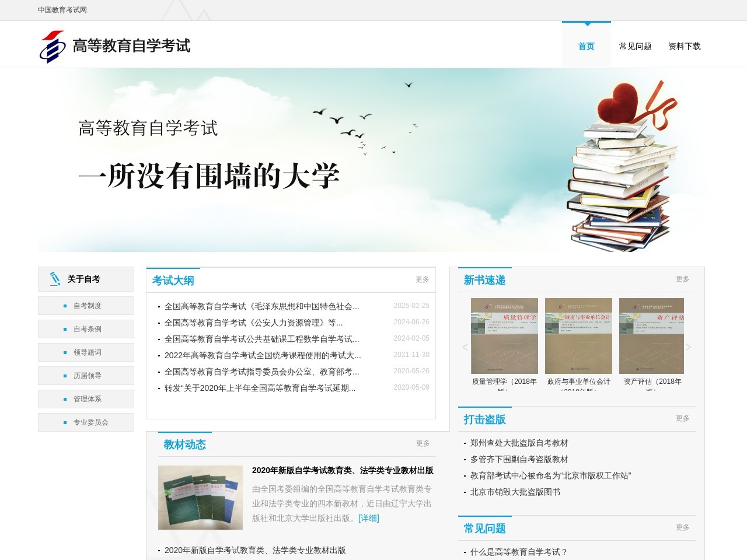Open the 专业委员会 sidebar entry
The width and height of the screenshot is (747, 560).
point(89,422)
